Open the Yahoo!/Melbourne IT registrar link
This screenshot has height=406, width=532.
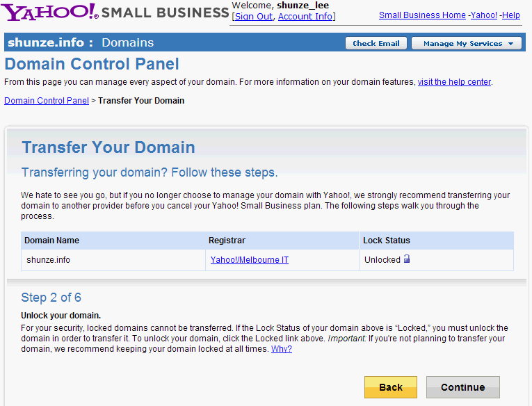click(250, 260)
